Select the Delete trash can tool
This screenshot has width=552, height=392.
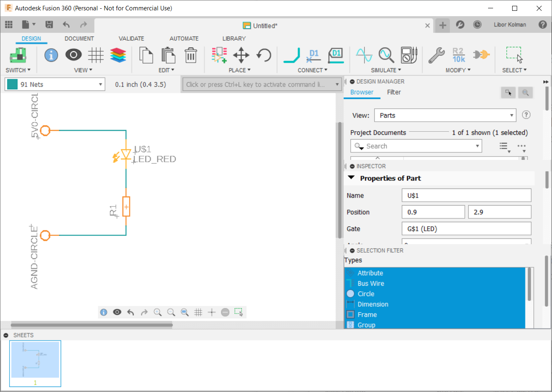pos(191,55)
